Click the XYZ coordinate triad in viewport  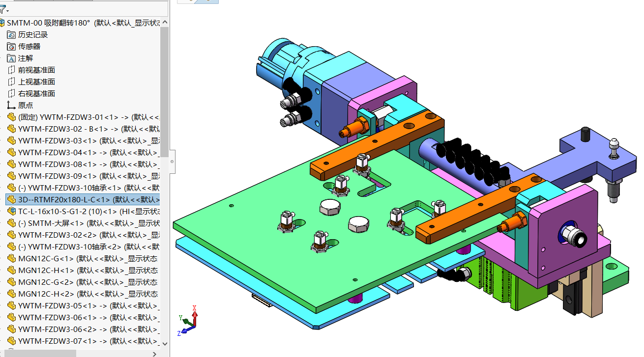(188, 320)
